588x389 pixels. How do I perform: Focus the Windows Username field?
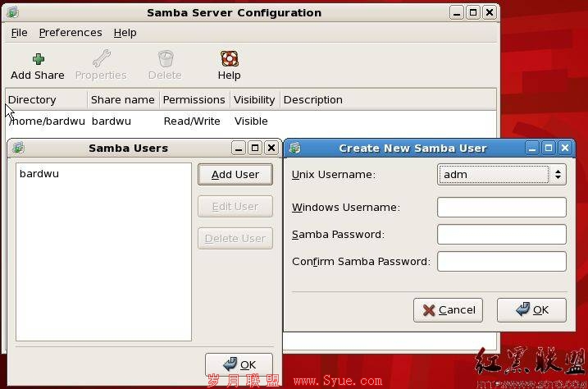point(501,207)
